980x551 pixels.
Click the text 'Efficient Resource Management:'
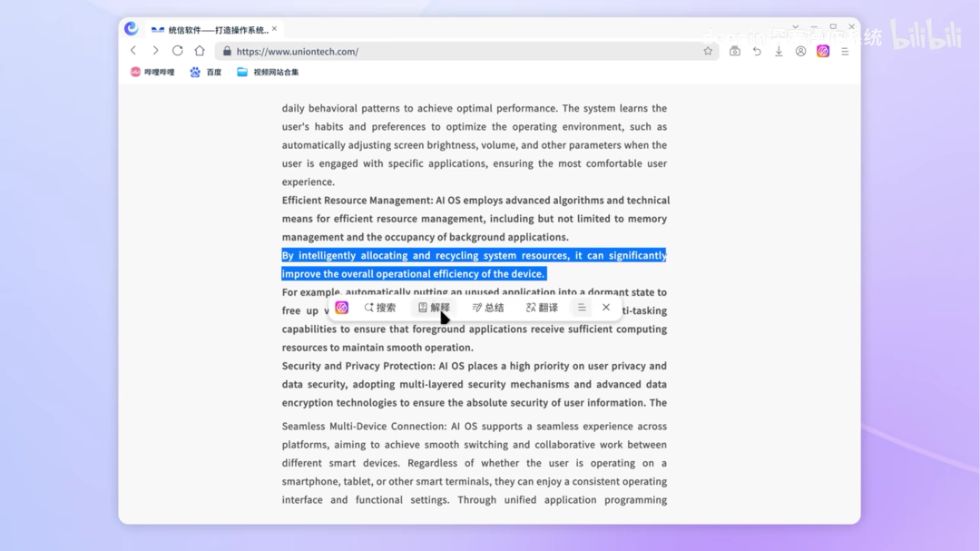click(358, 200)
